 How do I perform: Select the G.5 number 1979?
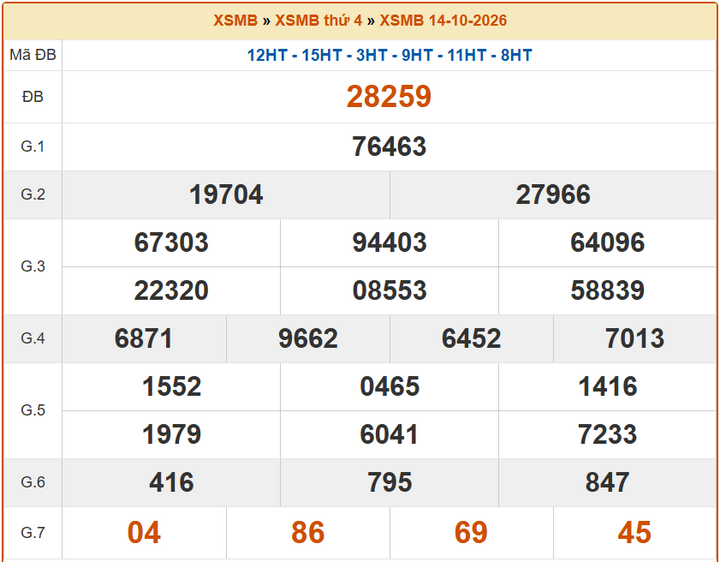click(172, 435)
